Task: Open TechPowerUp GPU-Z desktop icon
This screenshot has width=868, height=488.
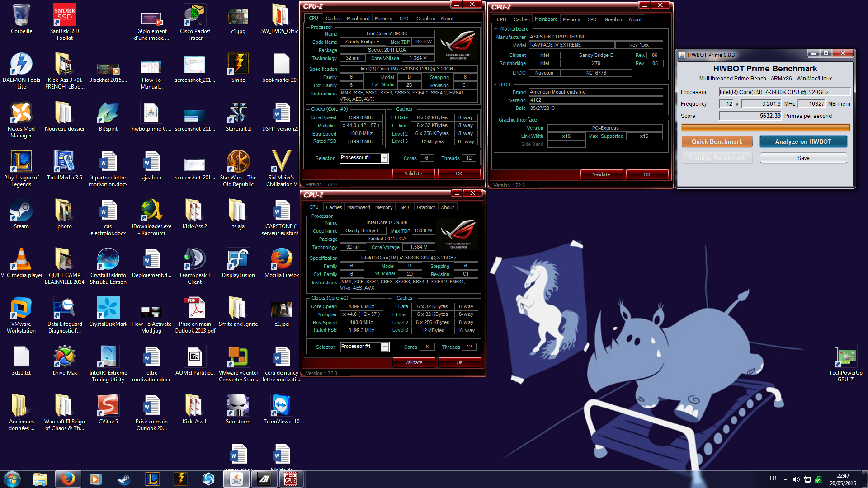Action: coord(845,363)
